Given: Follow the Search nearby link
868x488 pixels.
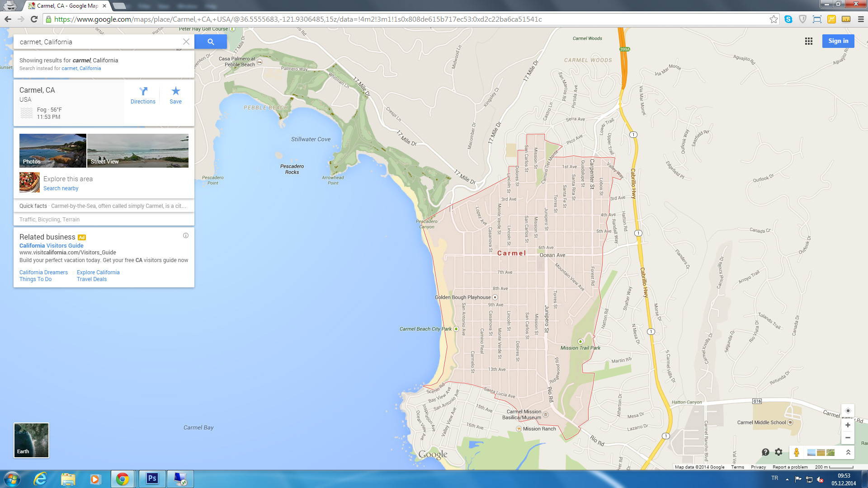Looking at the screenshot, I should 61,188.
